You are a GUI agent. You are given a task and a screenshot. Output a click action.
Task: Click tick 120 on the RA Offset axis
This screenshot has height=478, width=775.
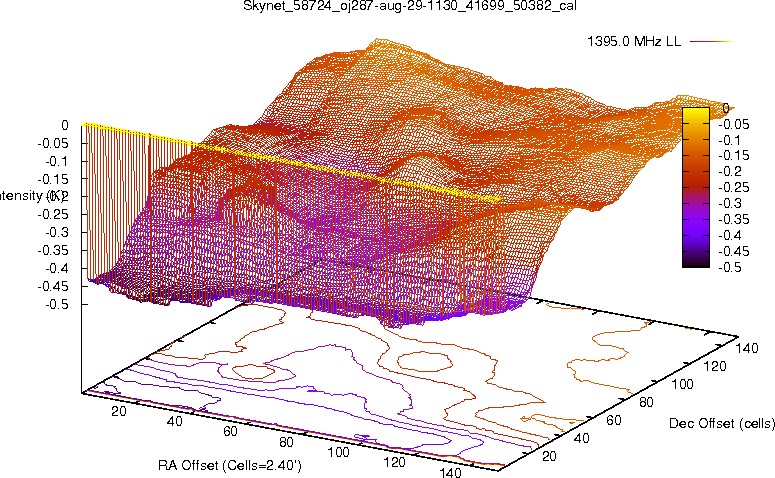click(394, 462)
